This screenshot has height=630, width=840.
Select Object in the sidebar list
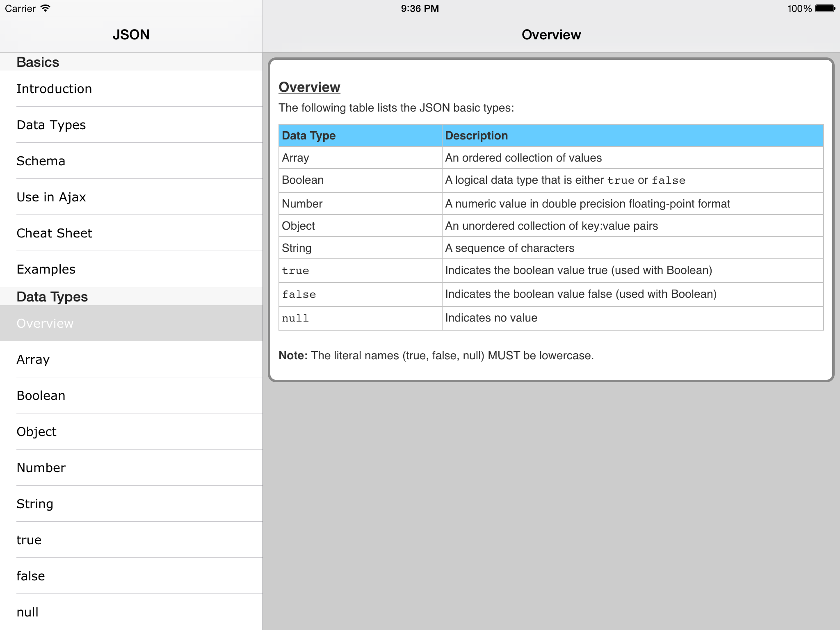(x=37, y=432)
